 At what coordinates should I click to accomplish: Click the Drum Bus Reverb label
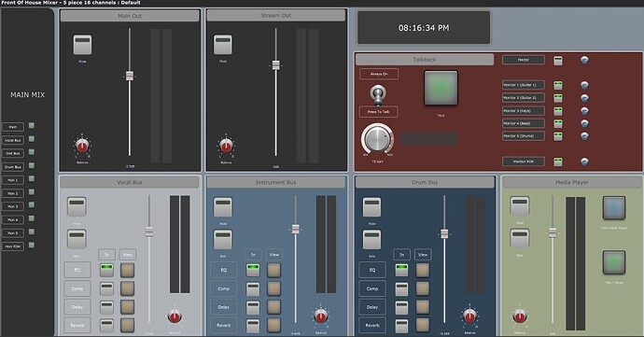click(372, 325)
